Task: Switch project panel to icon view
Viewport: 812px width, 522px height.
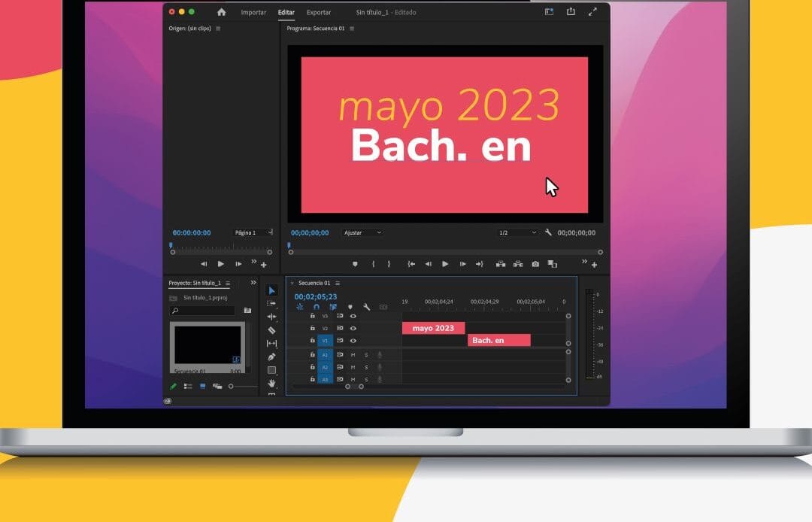Action: click(202, 387)
